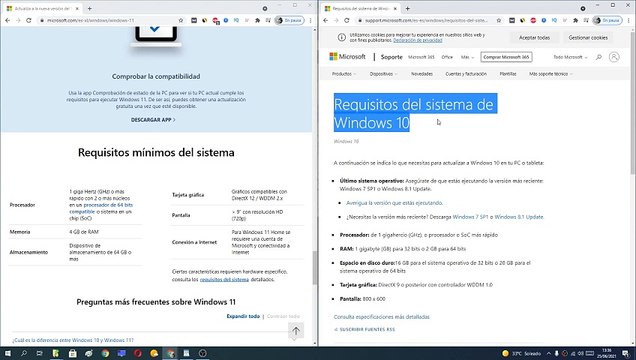The height and width of the screenshot is (360, 636).
Task: Open Extensions puzzle icon in left browser window
Action: (258, 20)
